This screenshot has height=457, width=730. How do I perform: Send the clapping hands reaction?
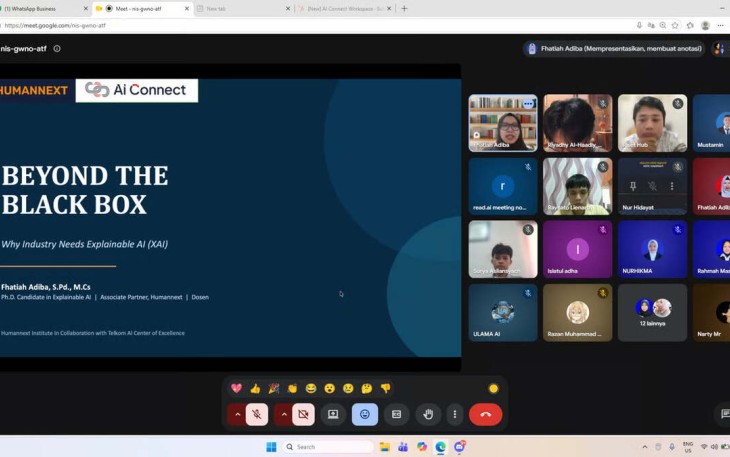tap(292, 388)
